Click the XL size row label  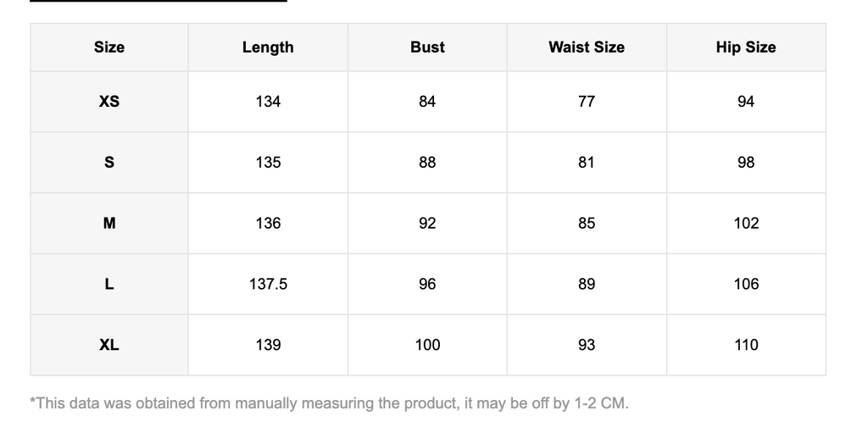point(109,345)
